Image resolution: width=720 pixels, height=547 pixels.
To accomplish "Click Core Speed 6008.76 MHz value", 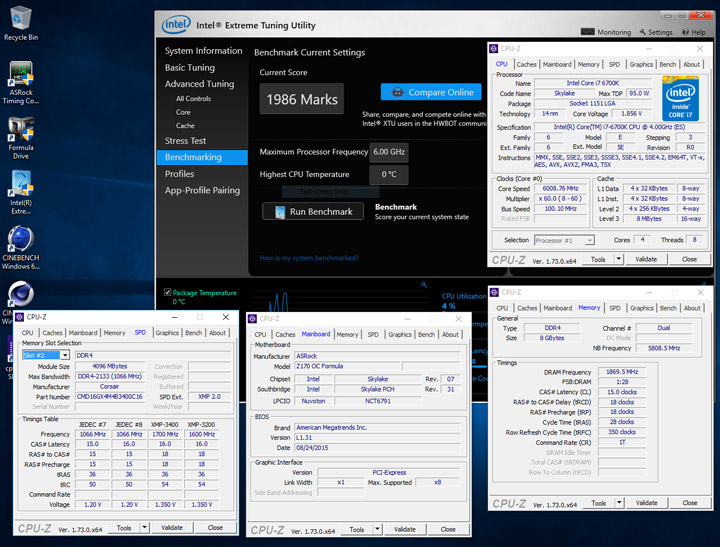I will (x=560, y=188).
